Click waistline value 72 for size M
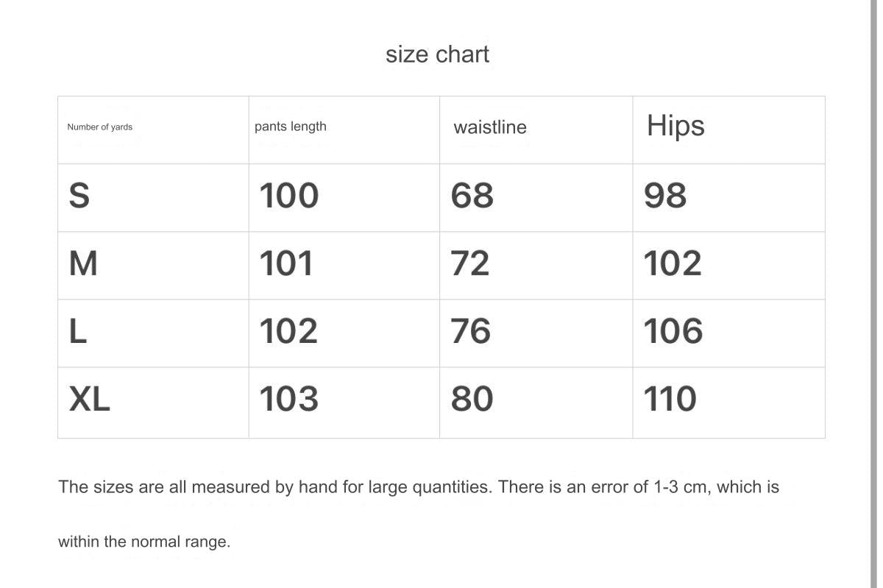 point(470,263)
